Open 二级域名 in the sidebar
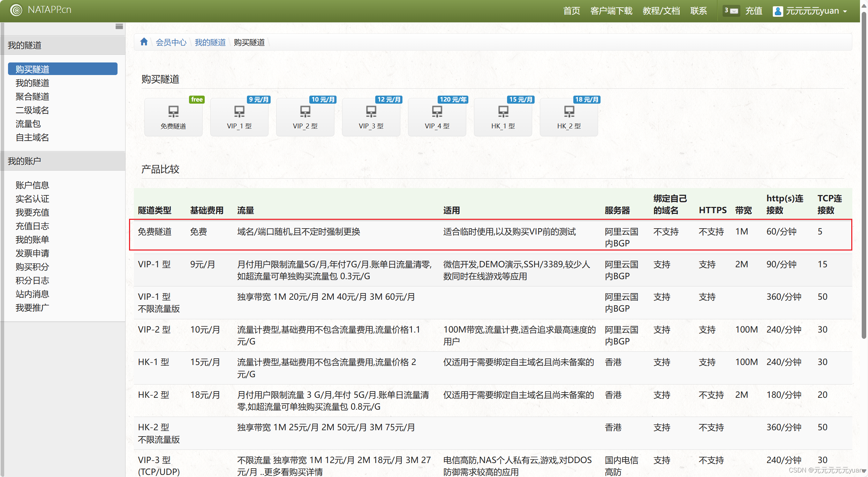 pos(32,110)
